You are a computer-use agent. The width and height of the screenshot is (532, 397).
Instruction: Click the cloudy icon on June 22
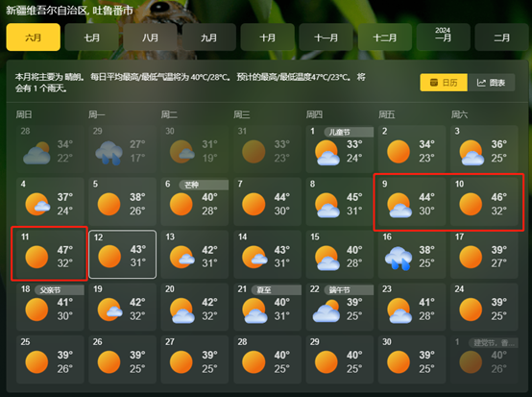pos(326,311)
